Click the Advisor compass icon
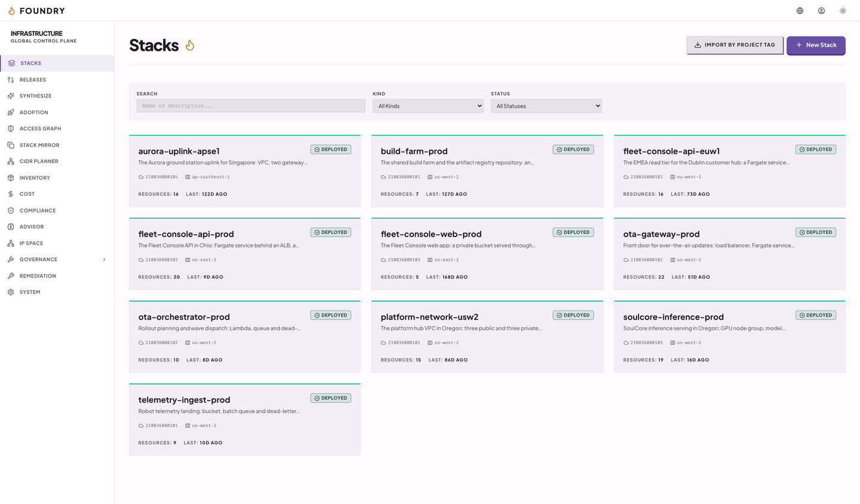 (x=11, y=227)
